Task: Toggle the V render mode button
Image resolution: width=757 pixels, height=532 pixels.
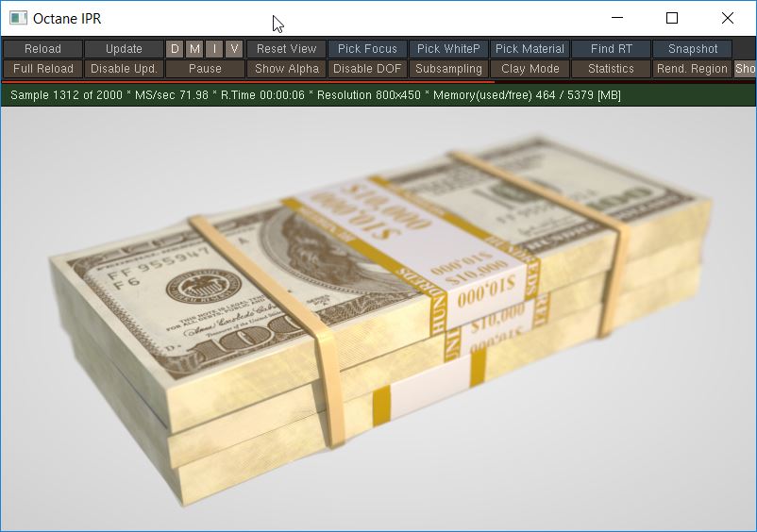Action: (234, 49)
